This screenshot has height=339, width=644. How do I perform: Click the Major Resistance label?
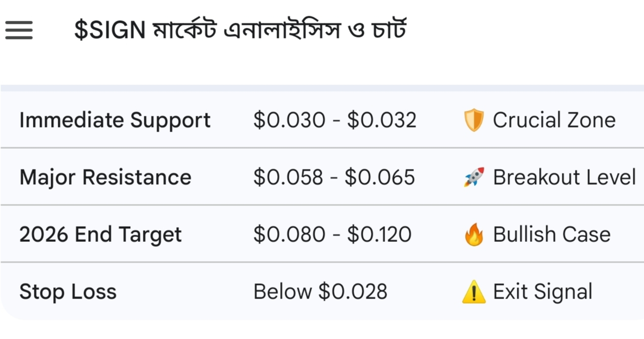[105, 178]
